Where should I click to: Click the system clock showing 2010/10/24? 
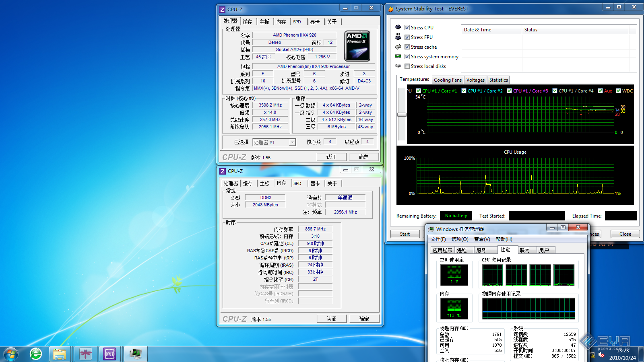[x=622, y=354]
